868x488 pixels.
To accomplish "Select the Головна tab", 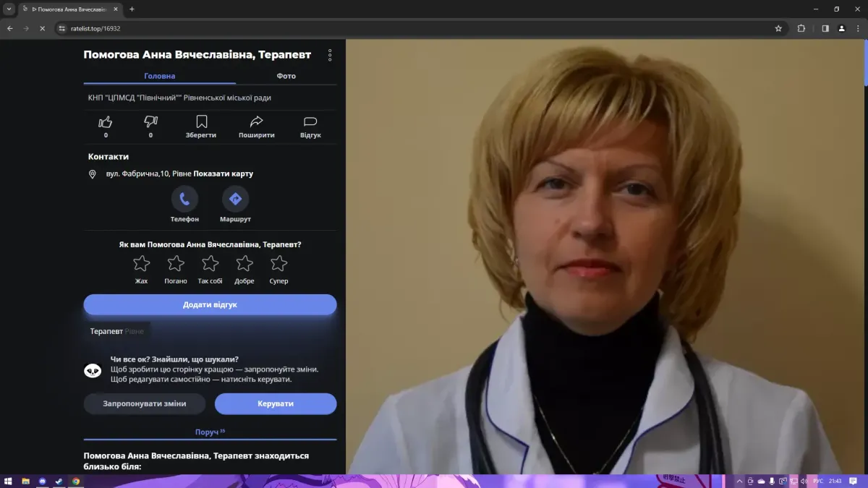I will click(159, 76).
